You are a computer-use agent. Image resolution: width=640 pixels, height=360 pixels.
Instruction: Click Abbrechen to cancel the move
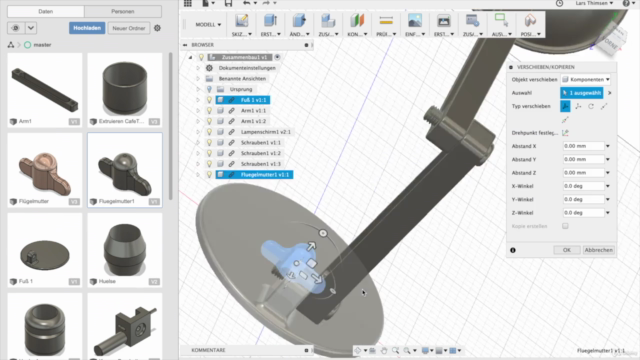click(598, 250)
